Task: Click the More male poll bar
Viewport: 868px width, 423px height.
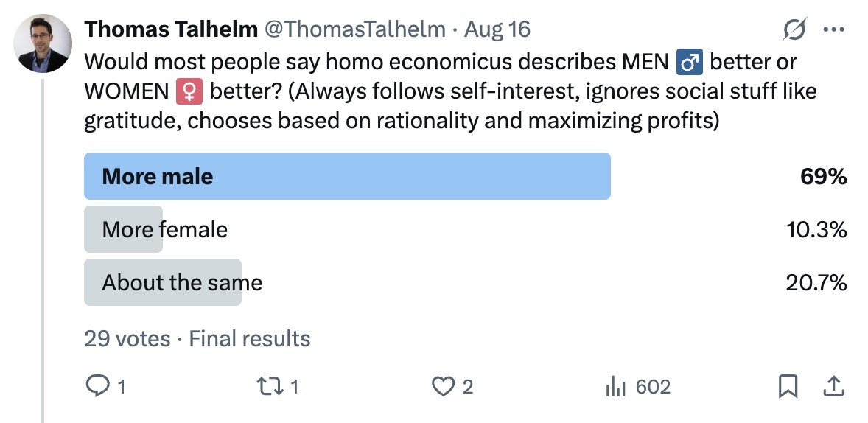Action: [x=346, y=176]
